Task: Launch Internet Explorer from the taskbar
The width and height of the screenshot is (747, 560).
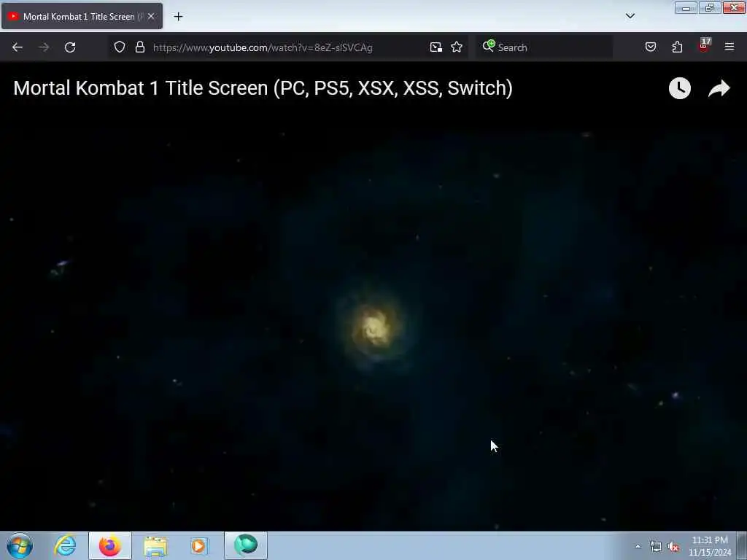Action: click(x=65, y=545)
